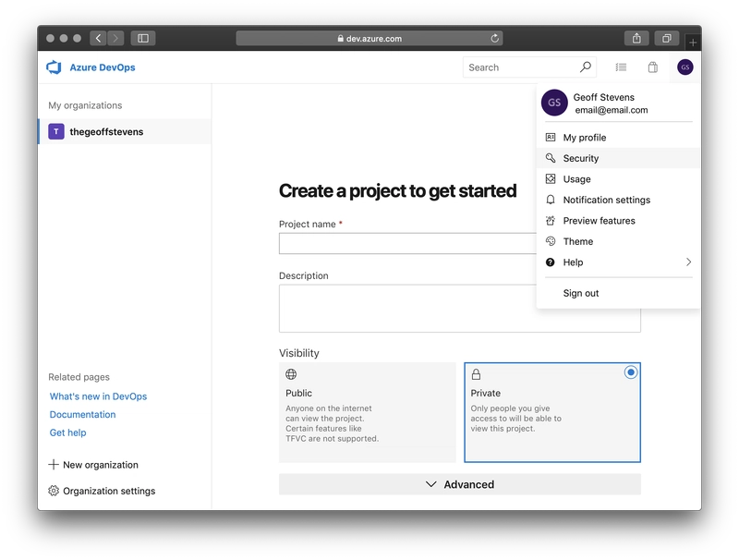Click the Help question mark icon
739x560 pixels.
point(550,262)
